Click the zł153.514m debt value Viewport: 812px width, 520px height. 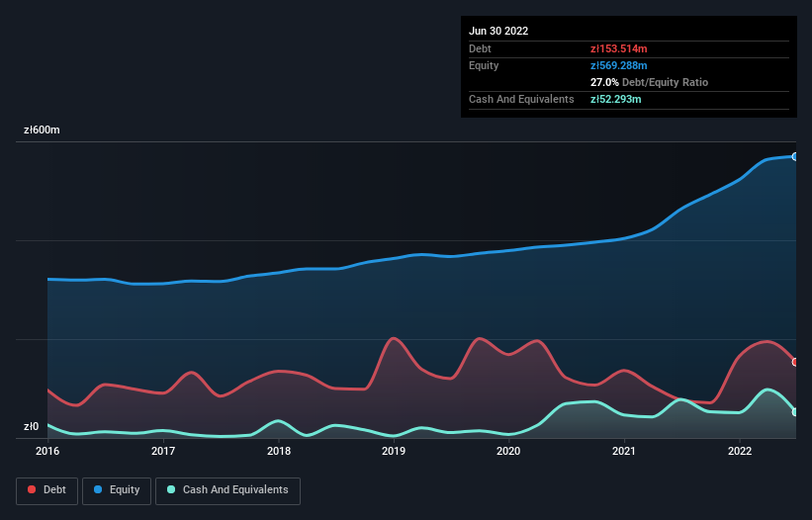(619, 48)
